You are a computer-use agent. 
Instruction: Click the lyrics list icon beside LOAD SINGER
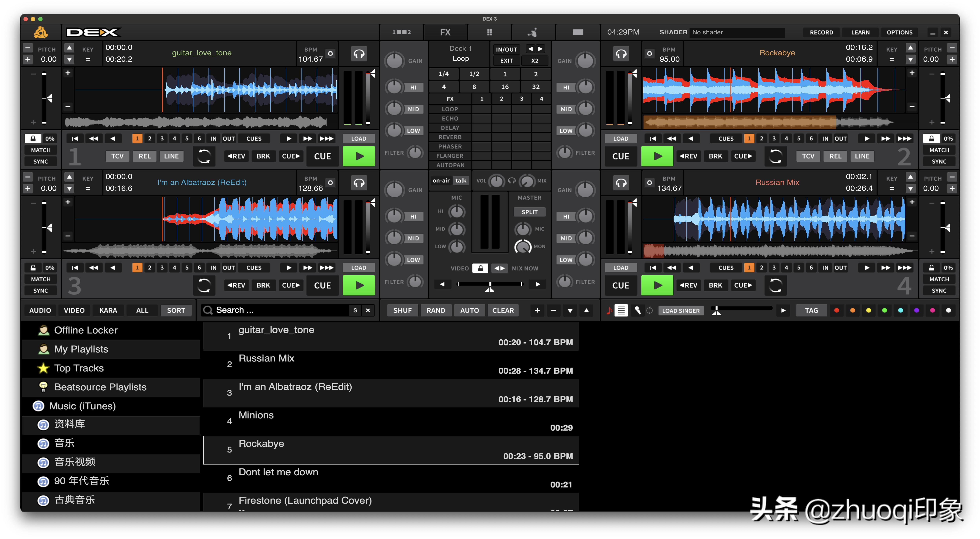621,310
